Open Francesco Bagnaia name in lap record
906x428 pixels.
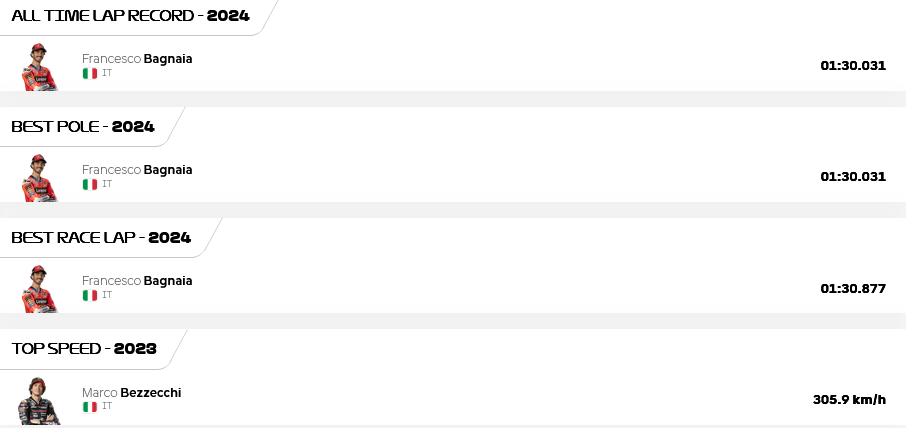[x=137, y=59]
